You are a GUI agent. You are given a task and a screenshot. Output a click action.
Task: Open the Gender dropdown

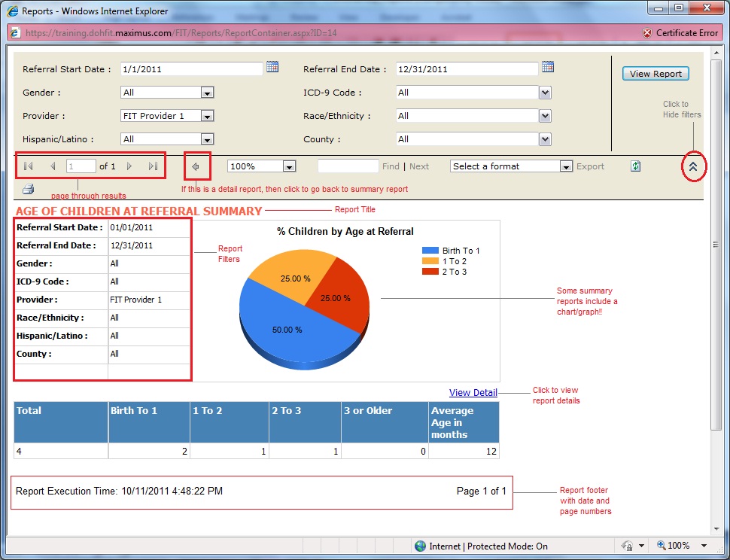coord(208,93)
